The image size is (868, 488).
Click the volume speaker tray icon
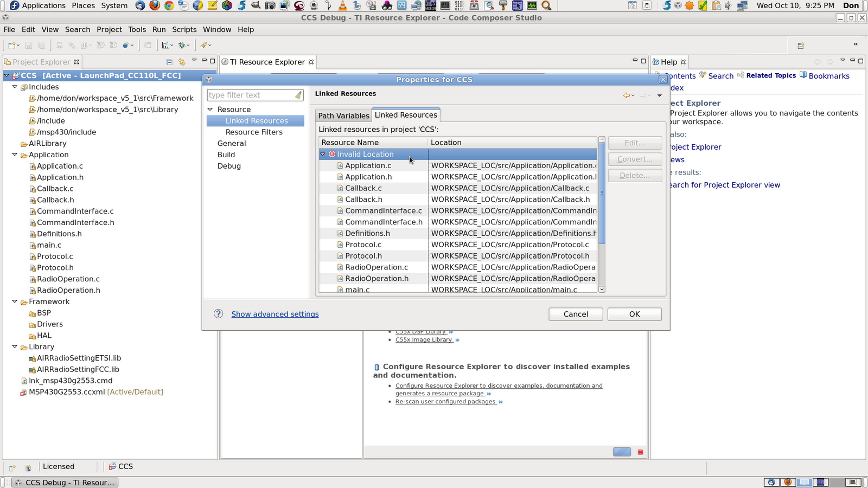click(x=728, y=5)
